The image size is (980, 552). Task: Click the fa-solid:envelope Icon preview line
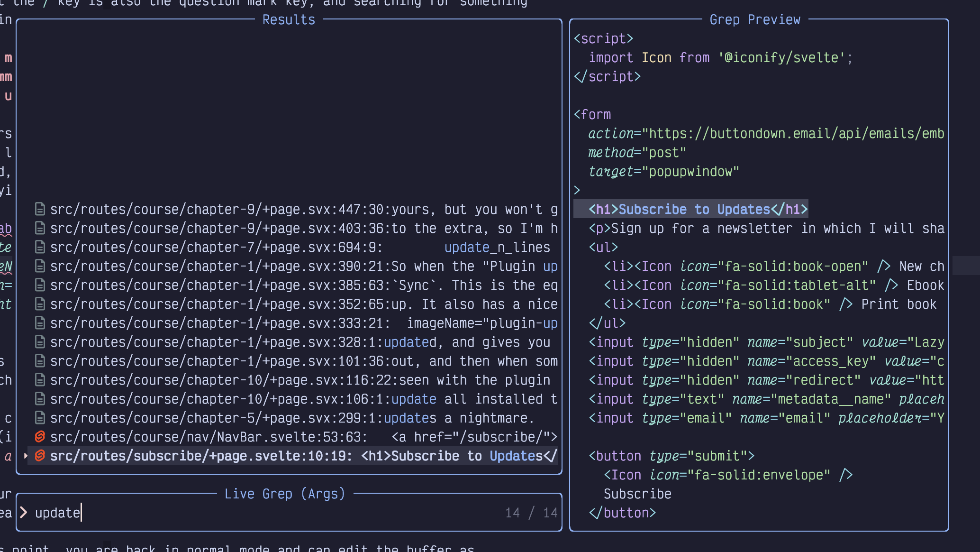pyautogui.click(x=728, y=475)
